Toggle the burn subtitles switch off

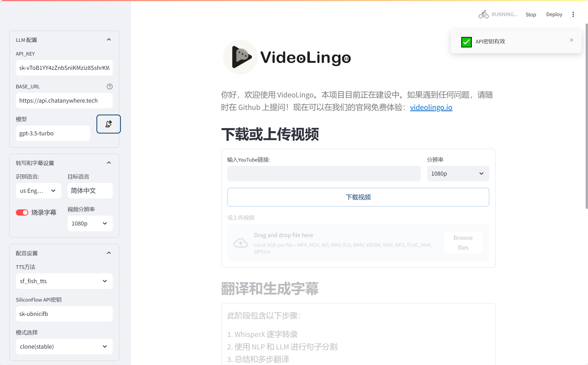coord(22,213)
